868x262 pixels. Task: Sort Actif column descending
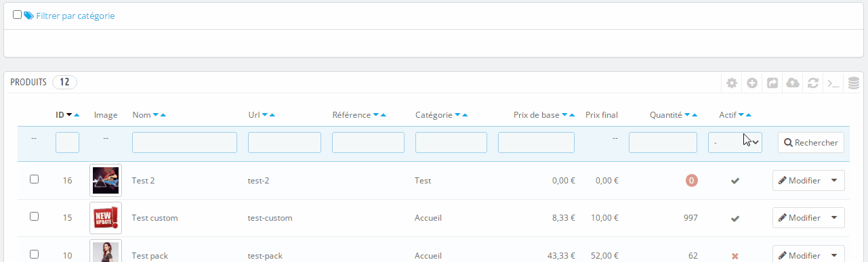[x=741, y=115]
